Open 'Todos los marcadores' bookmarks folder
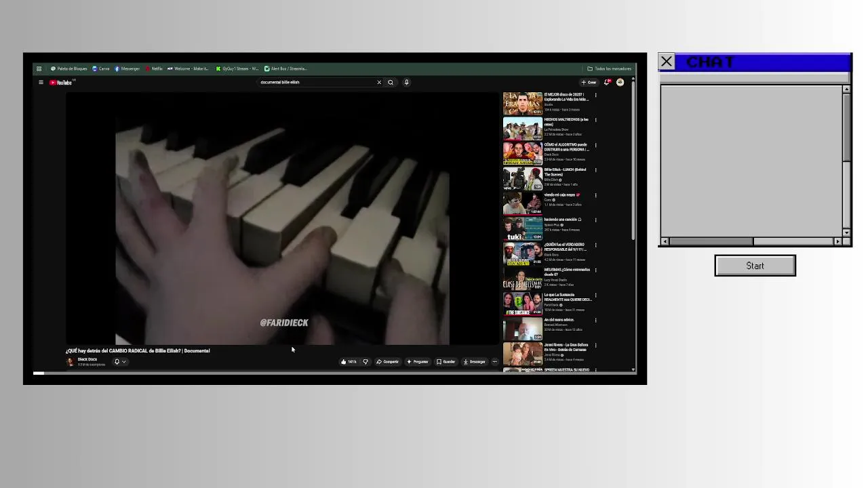 click(609, 68)
